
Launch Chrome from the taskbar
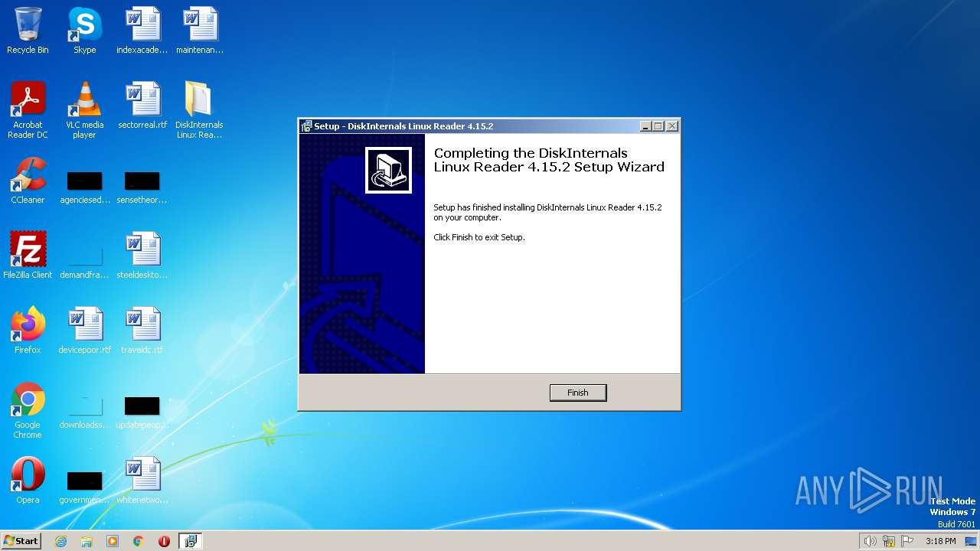coord(139,541)
